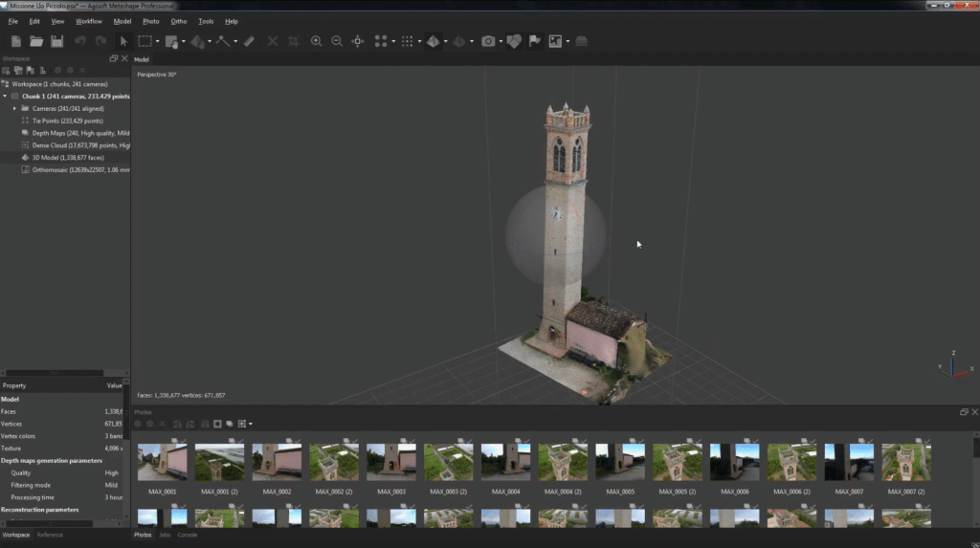Float the Workspace panel
This screenshot has height=548, width=980.
pos(113,58)
